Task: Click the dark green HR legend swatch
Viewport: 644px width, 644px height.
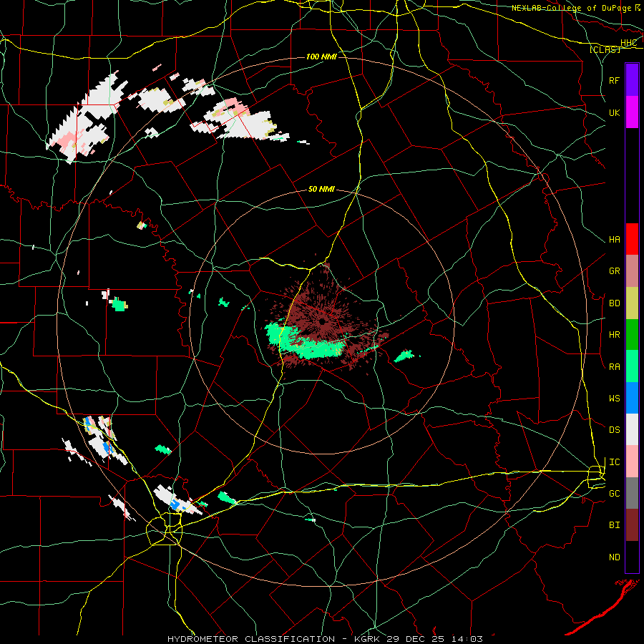Action: pyautogui.click(x=632, y=335)
